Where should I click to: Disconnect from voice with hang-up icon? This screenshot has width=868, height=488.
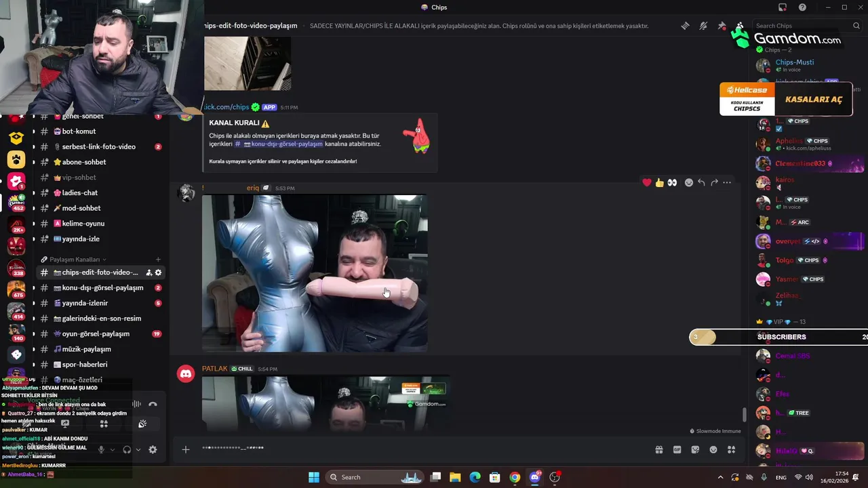click(153, 404)
